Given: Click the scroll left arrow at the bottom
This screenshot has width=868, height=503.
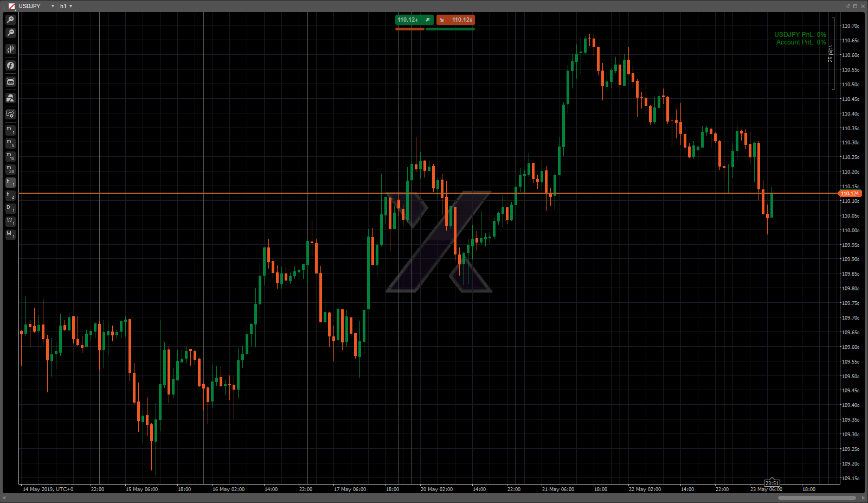Looking at the screenshot, I should pos(4,498).
